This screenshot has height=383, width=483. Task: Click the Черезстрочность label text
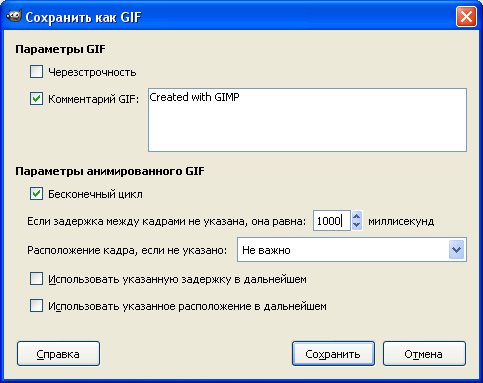[92, 72]
